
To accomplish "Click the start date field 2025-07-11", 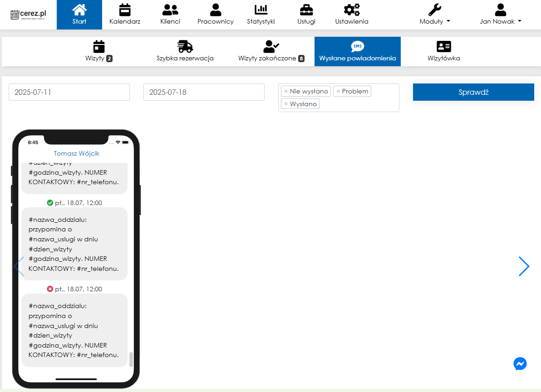I will [x=69, y=92].
